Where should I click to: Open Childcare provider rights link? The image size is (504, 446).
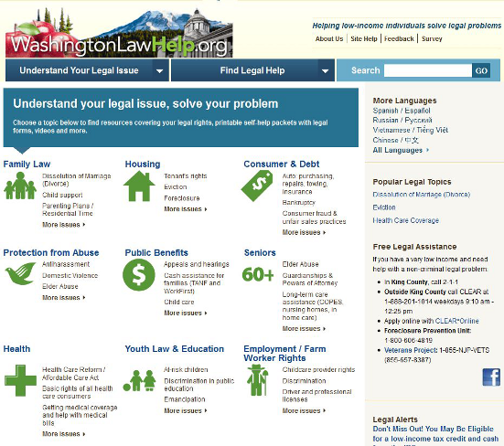[x=318, y=369]
